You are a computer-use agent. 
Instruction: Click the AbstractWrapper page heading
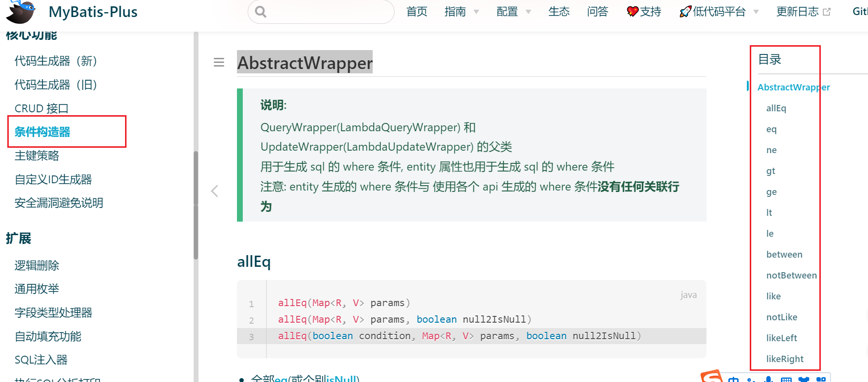[x=305, y=62]
